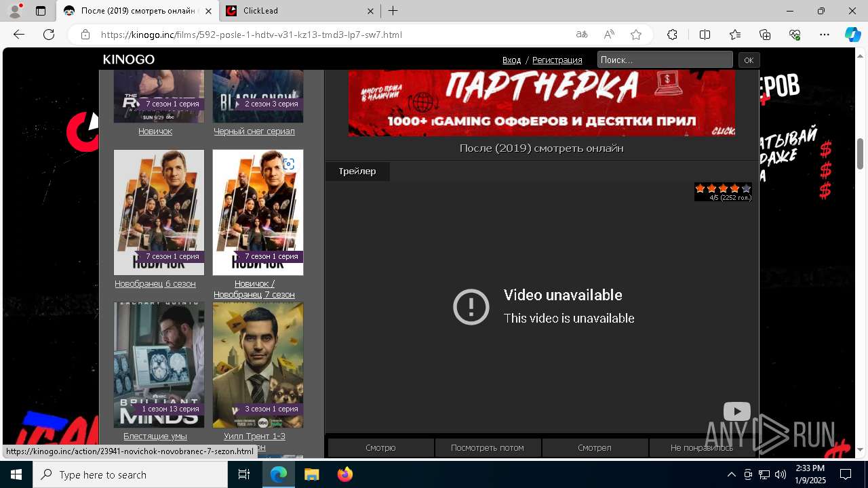The height and width of the screenshot is (488, 868).
Task: Click the Rookie poster above Новичок
Action: (159, 96)
